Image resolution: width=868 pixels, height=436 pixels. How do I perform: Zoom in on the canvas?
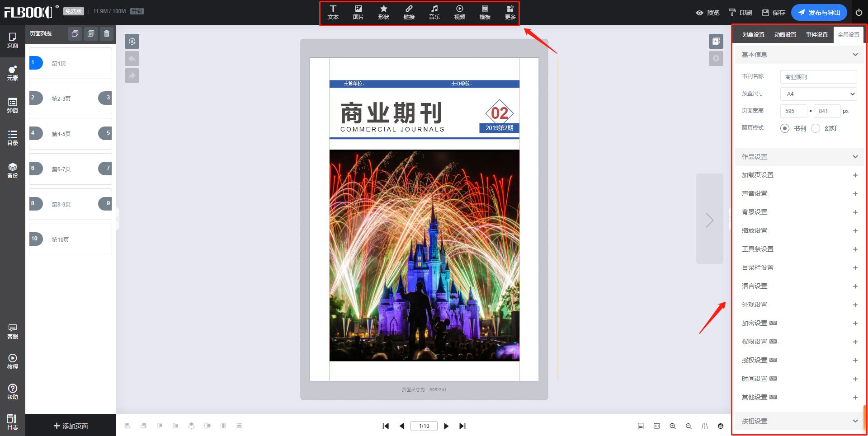coord(673,426)
